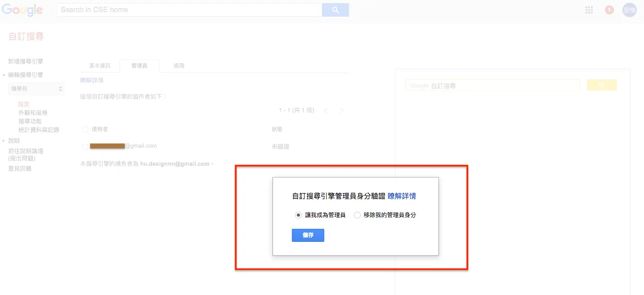644x295 pixels.
Task: Collapse the 編輯搜尋引擎 tree section
Action: [x=4, y=75]
